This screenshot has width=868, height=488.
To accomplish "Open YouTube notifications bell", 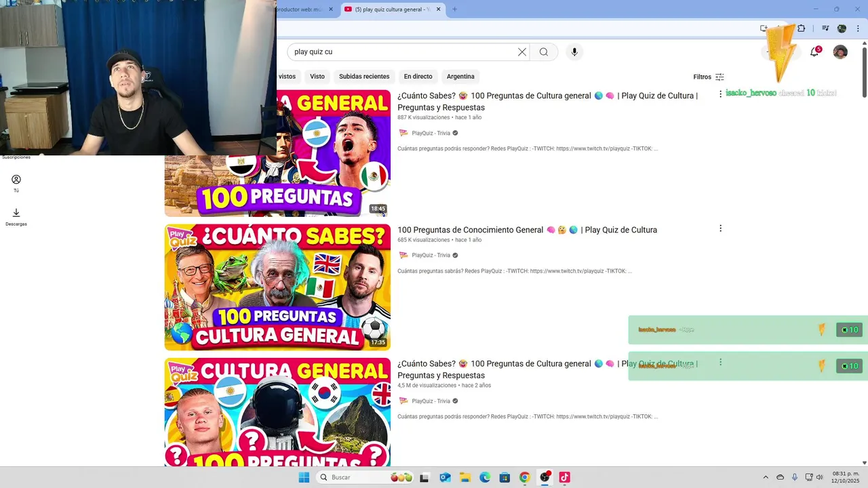I will tap(815, 52).
